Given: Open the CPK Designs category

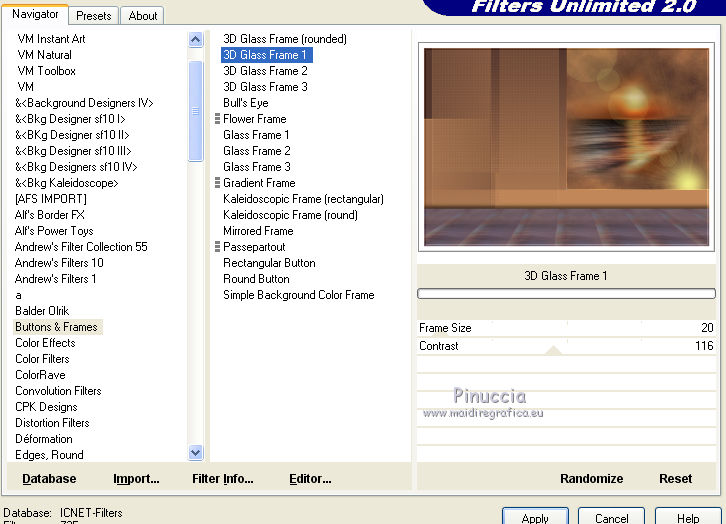Looking at the screenshot, I should coord(46,407).
